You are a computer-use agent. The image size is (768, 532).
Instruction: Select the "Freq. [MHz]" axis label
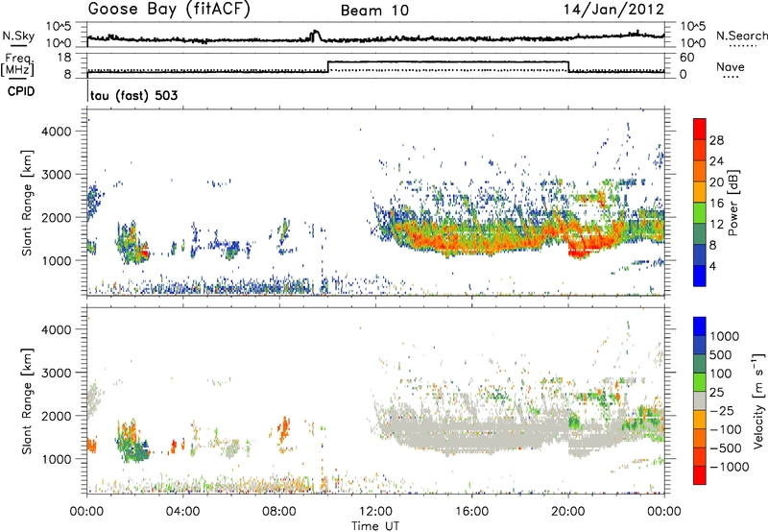18,66
